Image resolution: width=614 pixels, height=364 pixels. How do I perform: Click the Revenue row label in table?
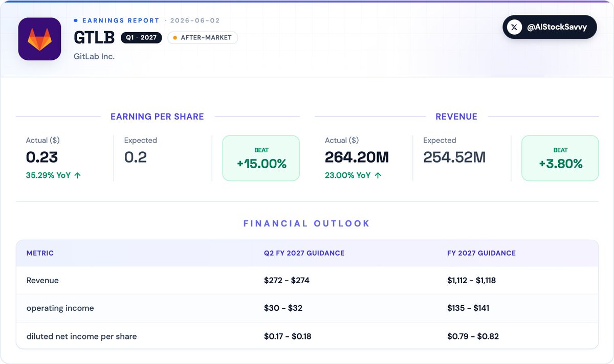coord(42,281)
